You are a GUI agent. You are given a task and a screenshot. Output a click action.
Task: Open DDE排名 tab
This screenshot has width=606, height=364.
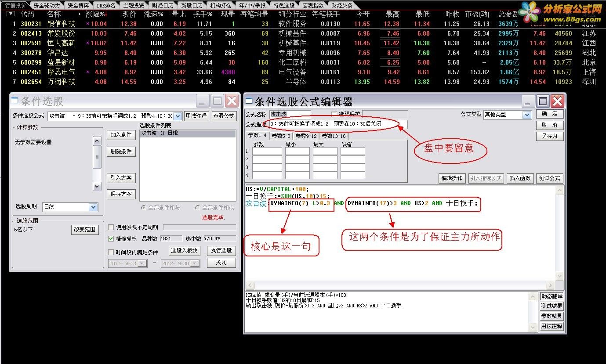point(106,5)
